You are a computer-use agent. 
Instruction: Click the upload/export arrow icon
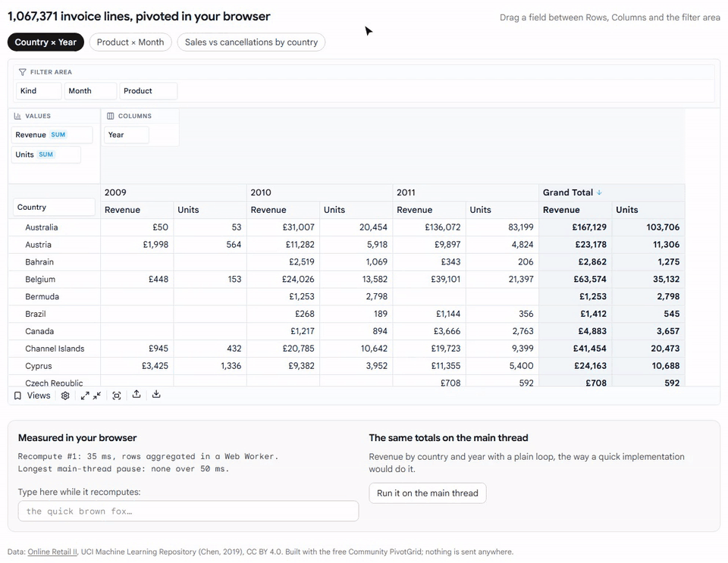point(136,395)
